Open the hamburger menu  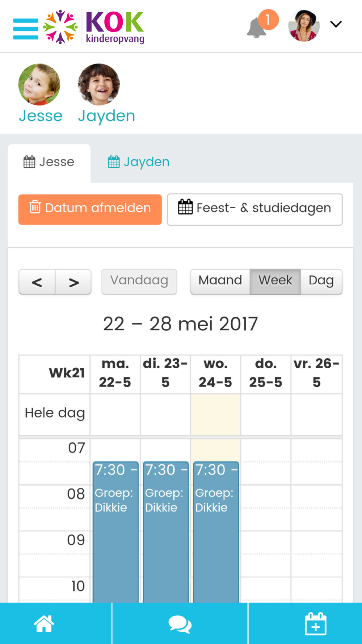(26, 29)
